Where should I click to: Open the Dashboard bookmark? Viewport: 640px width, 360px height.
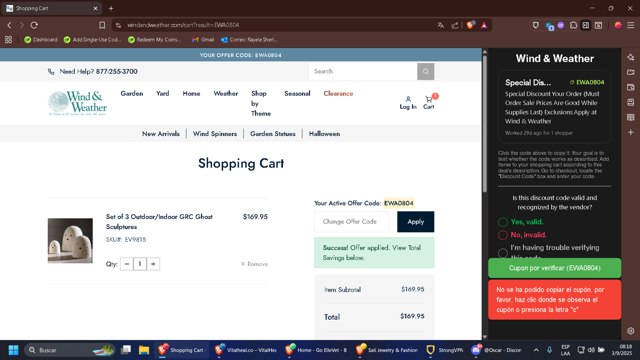[x=41, y=40]
